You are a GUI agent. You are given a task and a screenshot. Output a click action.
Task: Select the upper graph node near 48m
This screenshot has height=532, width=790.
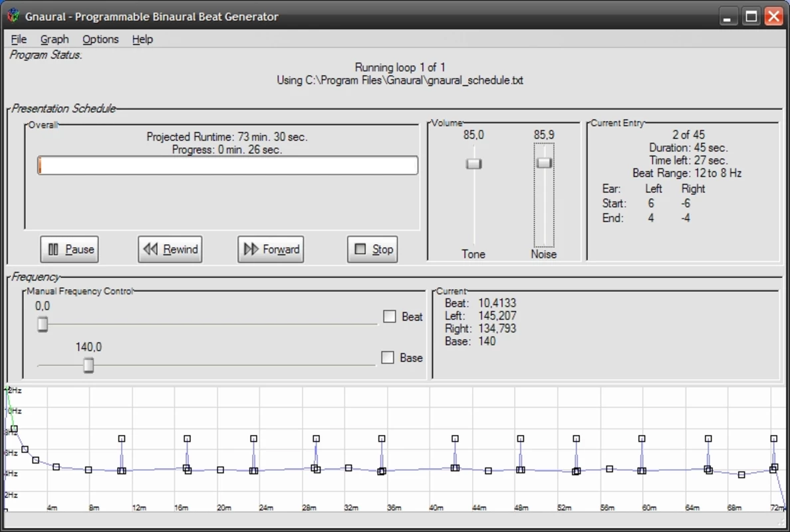521,439
